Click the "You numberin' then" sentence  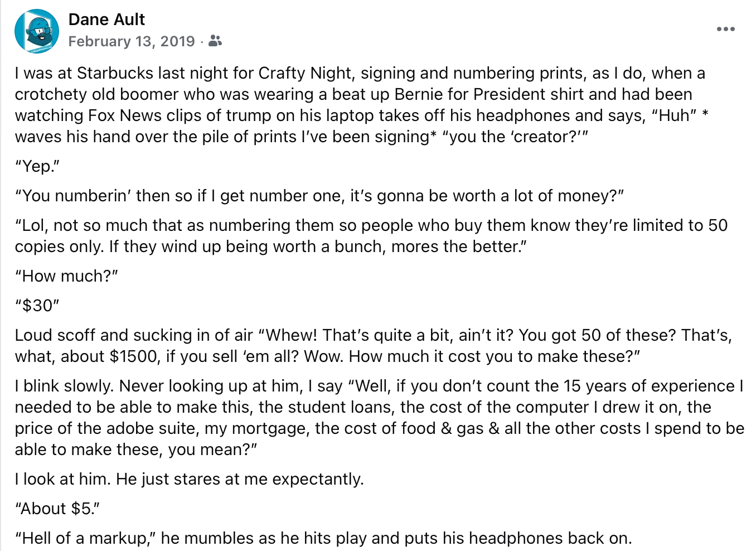[x=319, y=196]
